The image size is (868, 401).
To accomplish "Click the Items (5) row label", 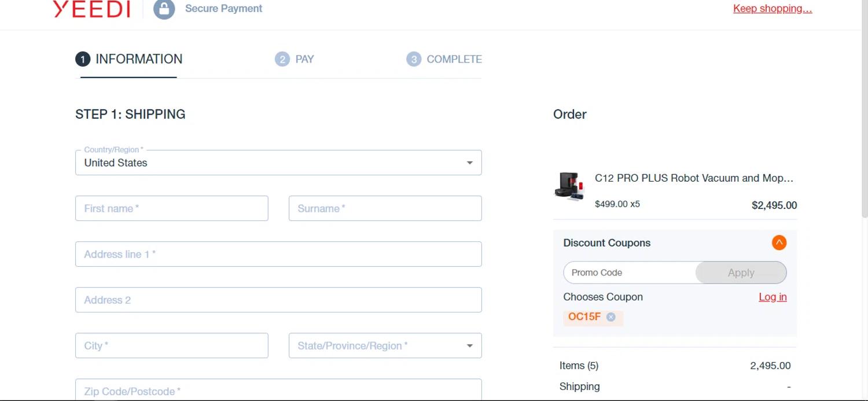I will (579, 366).
